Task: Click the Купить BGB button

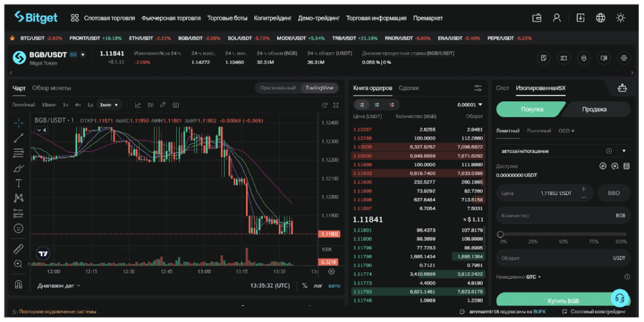Action: tap(563, 300)
